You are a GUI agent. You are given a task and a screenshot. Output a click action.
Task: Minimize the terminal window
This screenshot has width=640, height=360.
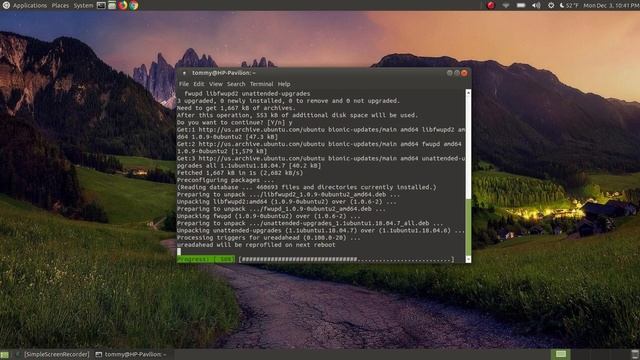click(x=449, y=73)
